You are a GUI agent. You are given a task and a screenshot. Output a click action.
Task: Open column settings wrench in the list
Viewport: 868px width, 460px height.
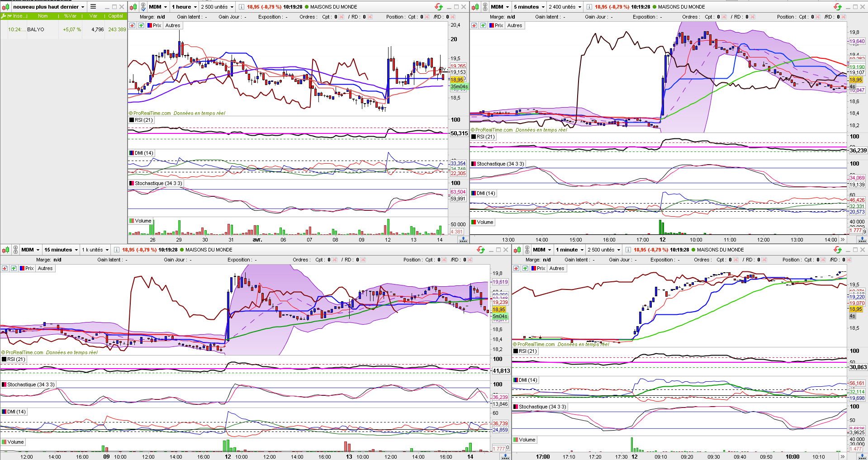4,16
